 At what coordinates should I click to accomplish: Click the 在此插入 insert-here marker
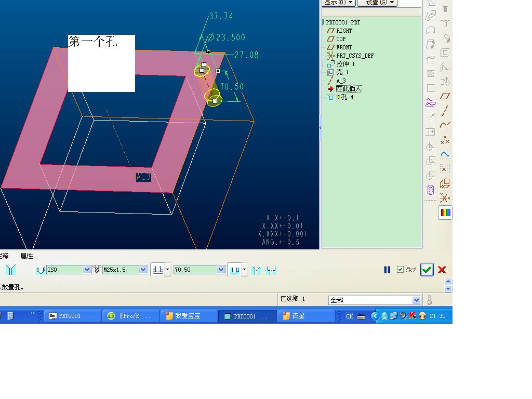coord(349,89)
